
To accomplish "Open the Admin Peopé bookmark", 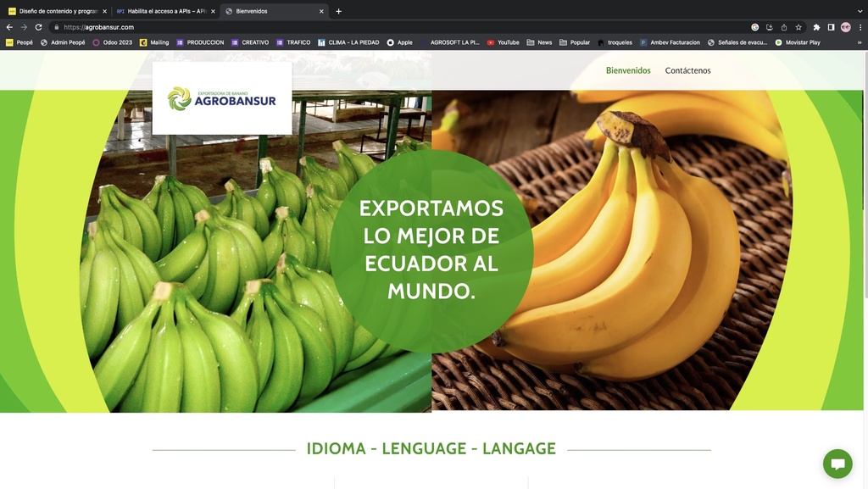I will click(x=63, y=42).
